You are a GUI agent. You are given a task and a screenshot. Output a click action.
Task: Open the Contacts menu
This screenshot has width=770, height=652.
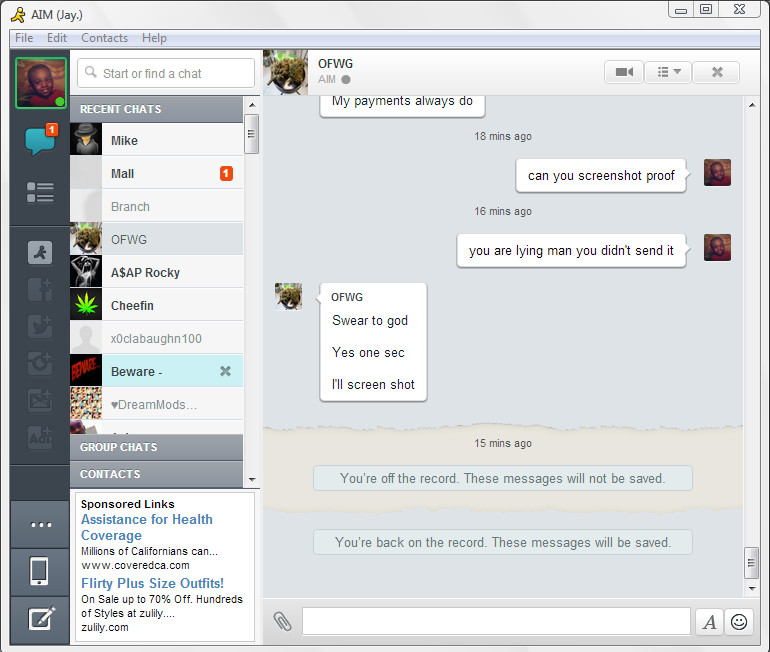pyautogui.click(x=105, y=38)
